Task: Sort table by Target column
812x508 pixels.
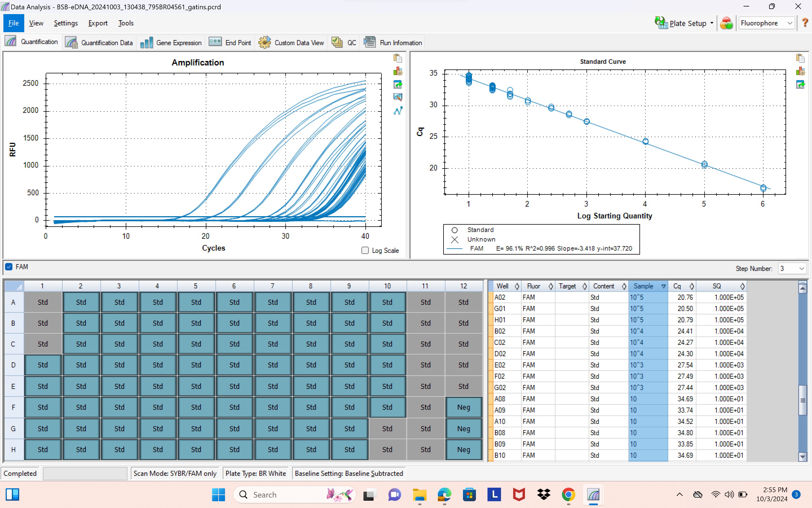Action: [x=572, y=286]
